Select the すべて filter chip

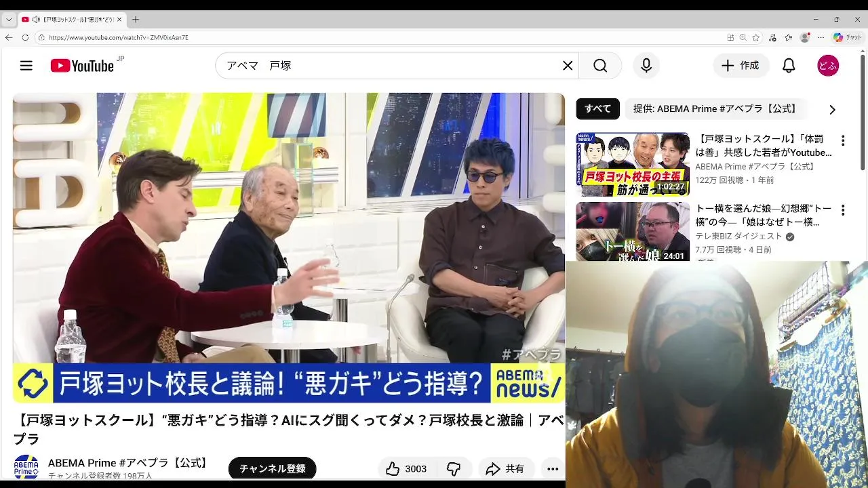(x=597, y=108)
